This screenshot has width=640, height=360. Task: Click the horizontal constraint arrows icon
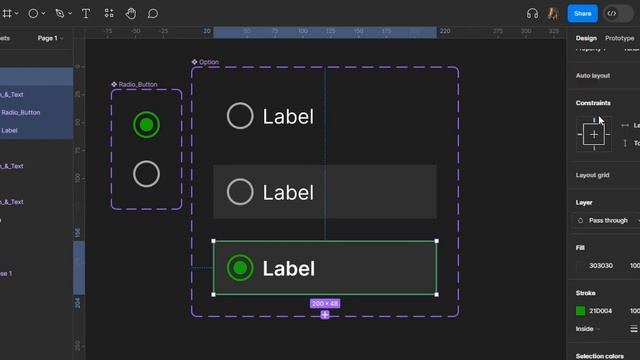pos(625,125)
